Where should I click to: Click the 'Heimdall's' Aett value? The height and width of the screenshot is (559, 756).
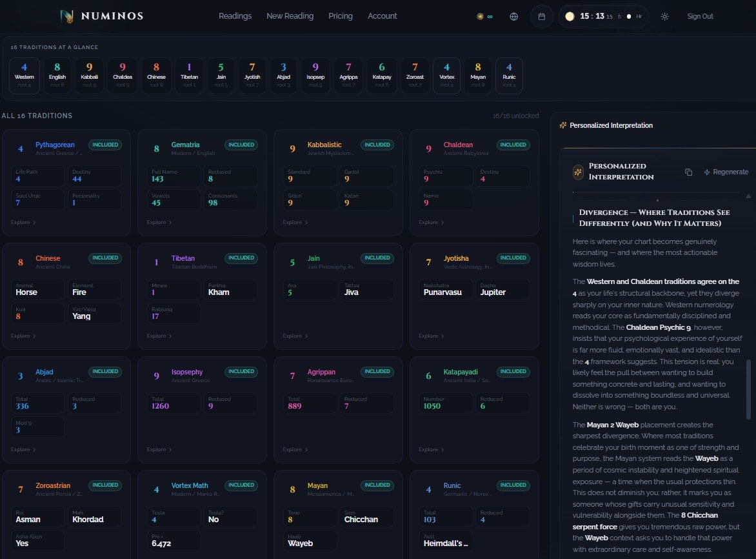(x=446, y=543)
